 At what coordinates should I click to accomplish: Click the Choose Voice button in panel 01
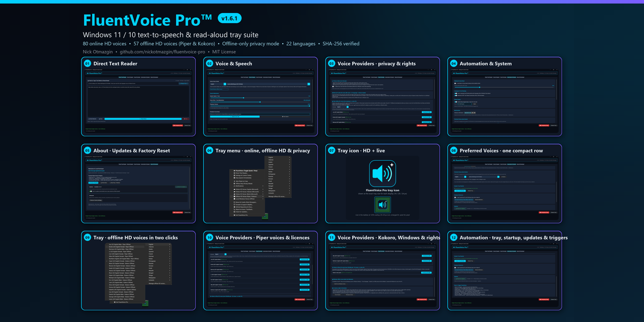pos(184,84)
